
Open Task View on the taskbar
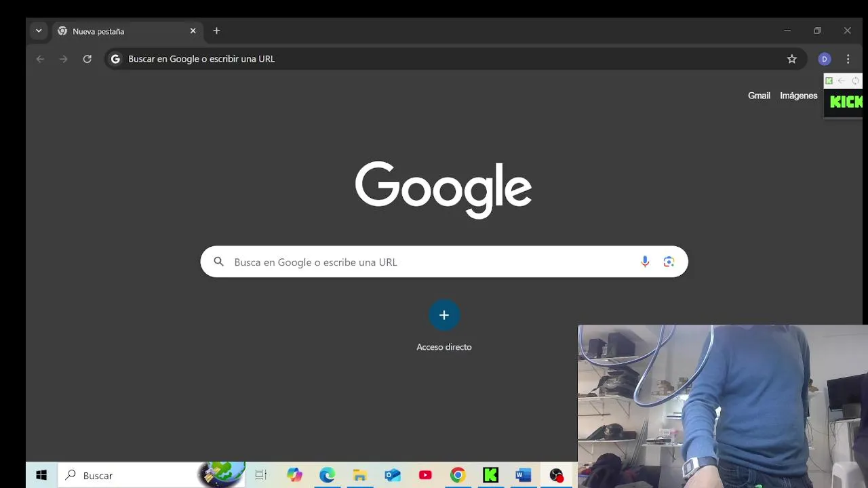pos(261,475)
